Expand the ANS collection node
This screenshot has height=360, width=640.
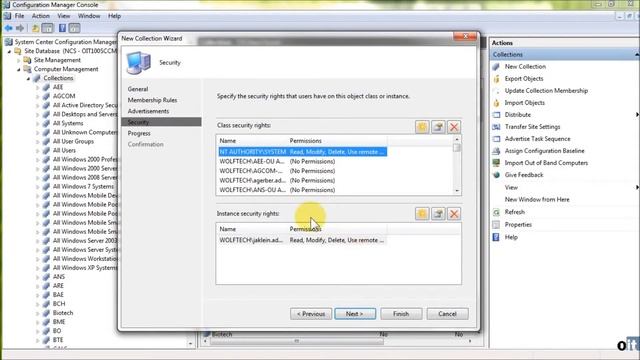pyautogui.click(x=38, y=277)
